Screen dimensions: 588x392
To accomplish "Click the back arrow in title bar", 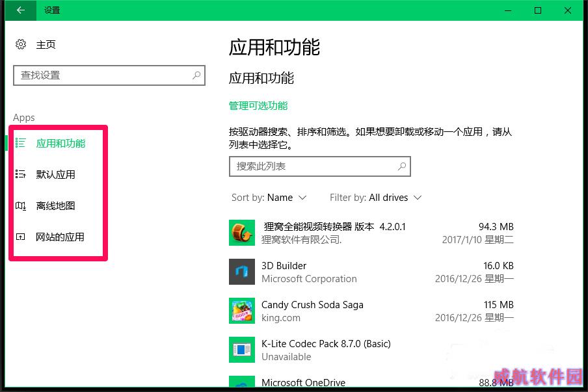I will 21,10.
